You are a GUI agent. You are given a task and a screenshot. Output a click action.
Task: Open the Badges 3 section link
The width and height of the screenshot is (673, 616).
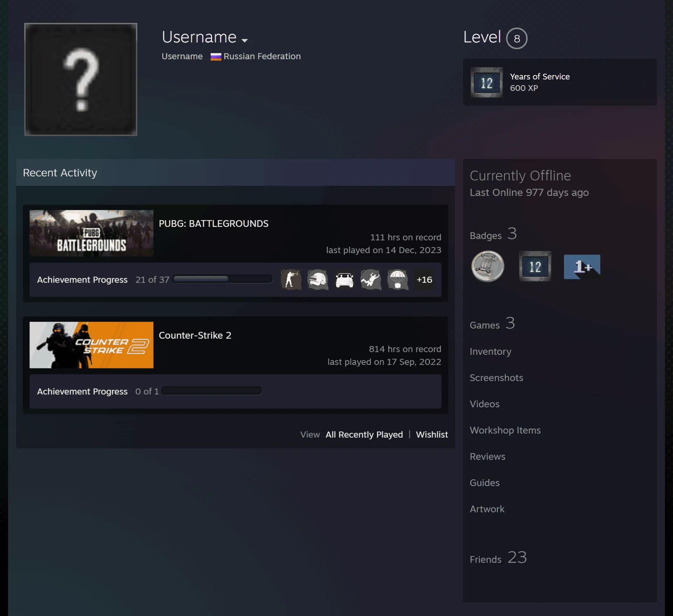click(x=493, y=234)
